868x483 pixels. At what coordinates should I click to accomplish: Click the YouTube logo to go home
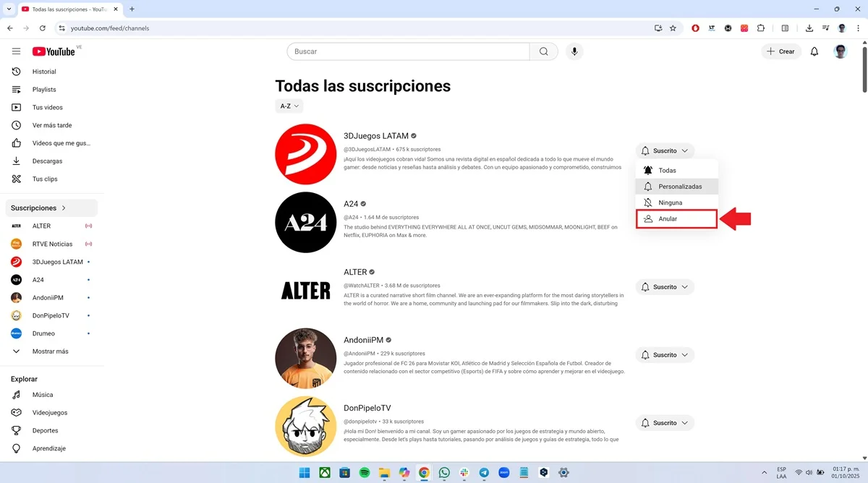54,51
